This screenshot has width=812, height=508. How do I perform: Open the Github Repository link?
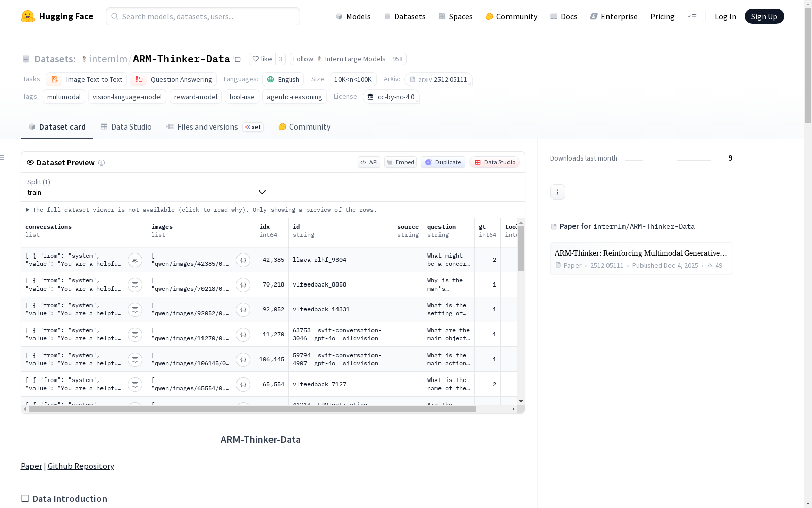tap(81, 466)
